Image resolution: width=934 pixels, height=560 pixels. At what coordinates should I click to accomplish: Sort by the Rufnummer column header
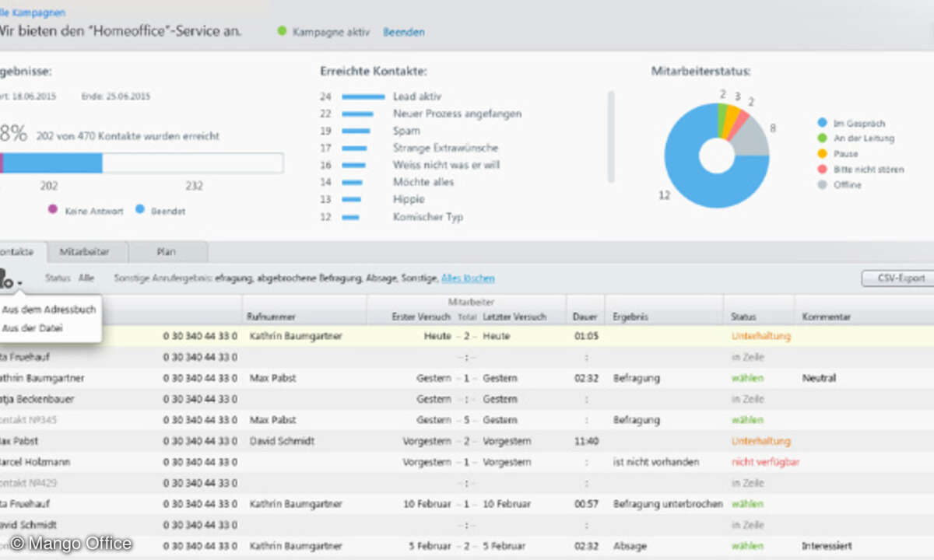[x=270, y=317]
